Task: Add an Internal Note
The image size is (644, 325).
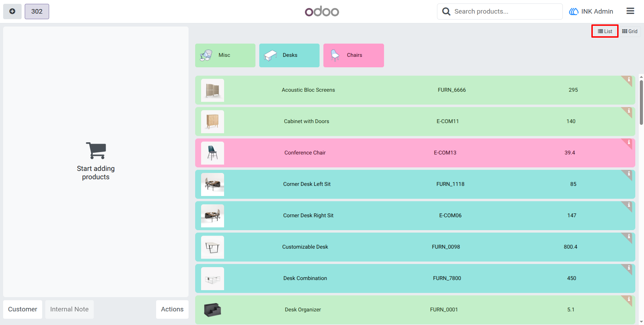Action: click(69, 309)
